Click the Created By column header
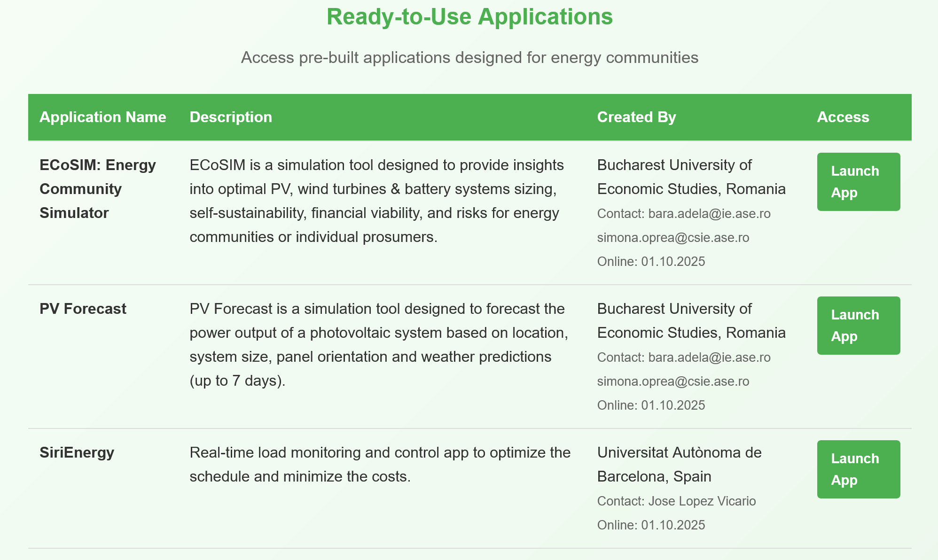The height and width of the screenshot is (560, 938). pyautogui.click(x=636, y=117)
